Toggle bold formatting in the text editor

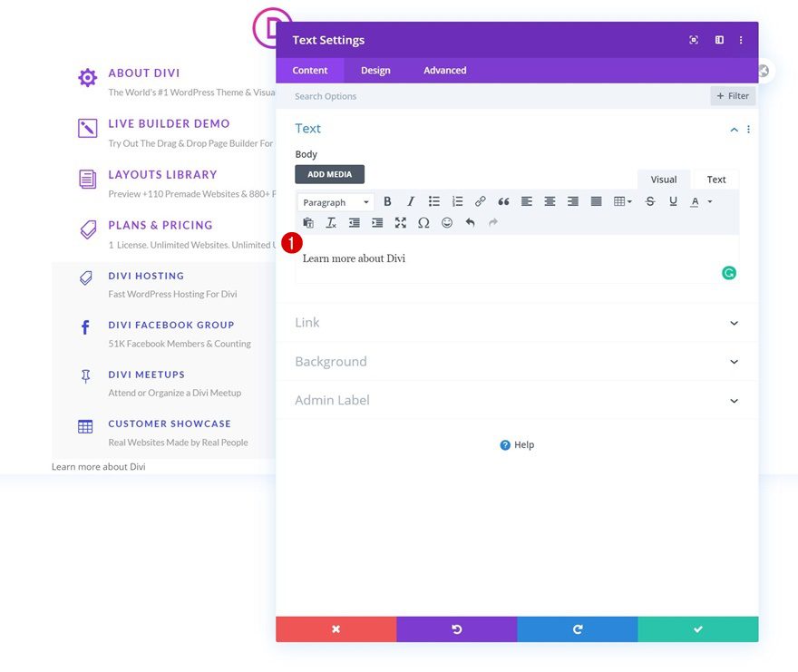[x=387, y=201]
